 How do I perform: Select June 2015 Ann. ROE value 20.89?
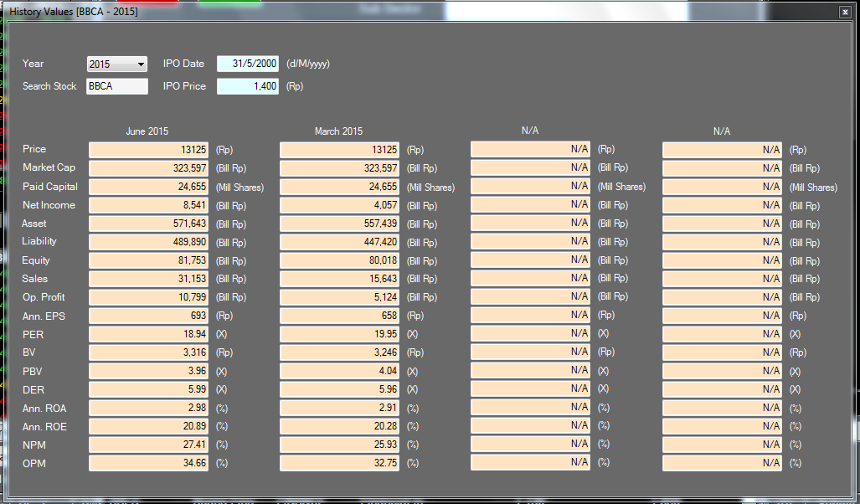coord(148,426)
